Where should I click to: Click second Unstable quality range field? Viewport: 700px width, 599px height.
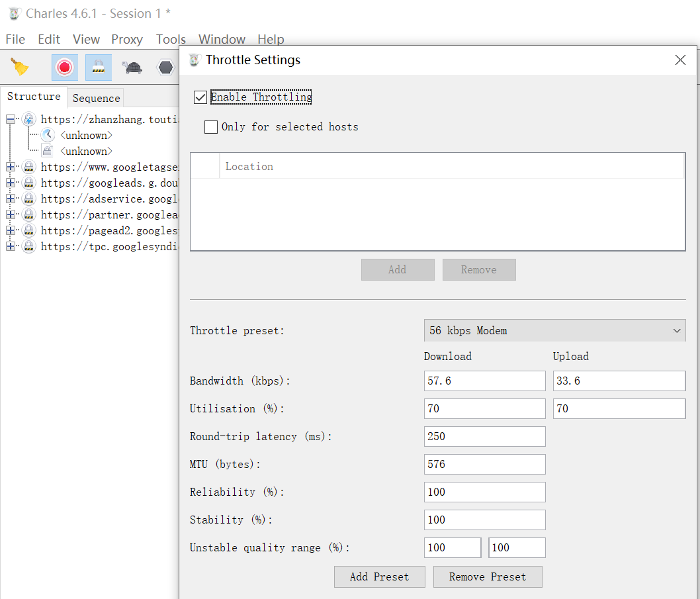(517, 547)
